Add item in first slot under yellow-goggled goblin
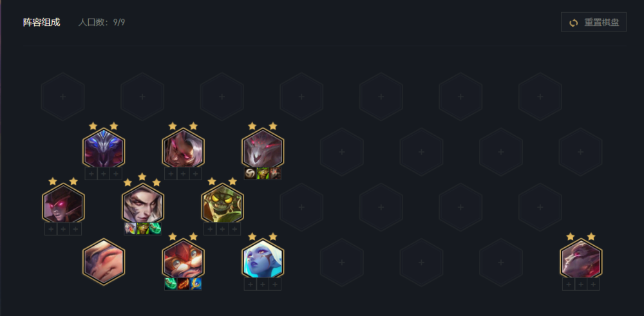 click(210, 228)
